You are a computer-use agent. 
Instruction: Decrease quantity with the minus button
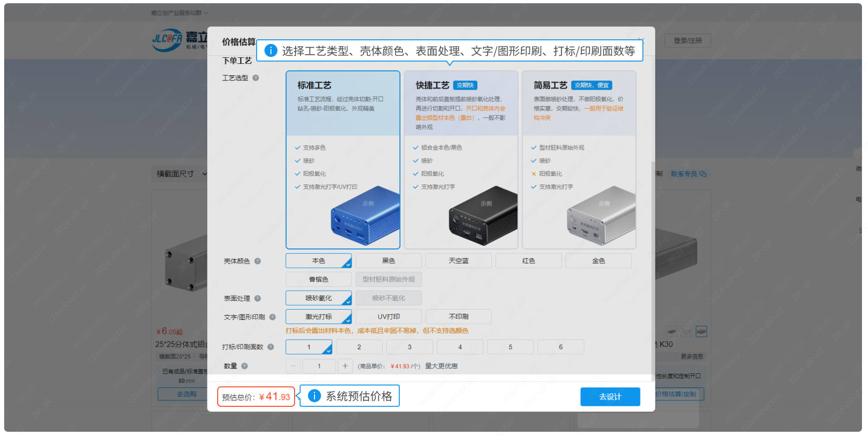coord(293,366)
